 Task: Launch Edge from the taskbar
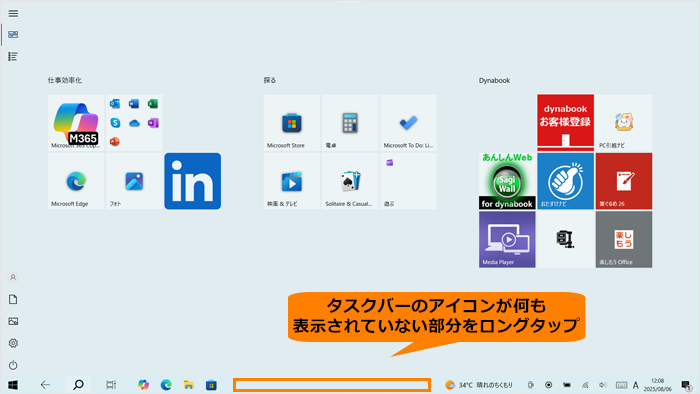[166, 385]
